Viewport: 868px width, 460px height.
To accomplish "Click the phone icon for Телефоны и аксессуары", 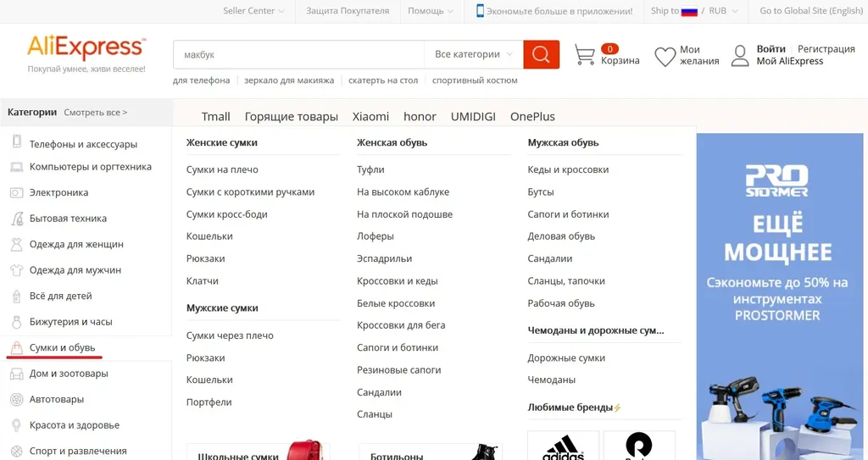I will coord(17,141).
